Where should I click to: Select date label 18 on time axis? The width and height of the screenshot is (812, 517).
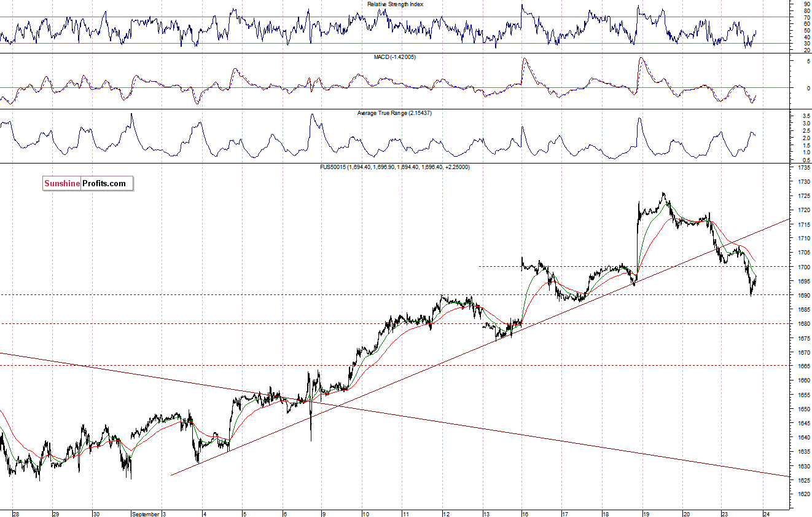pos(606,513)
